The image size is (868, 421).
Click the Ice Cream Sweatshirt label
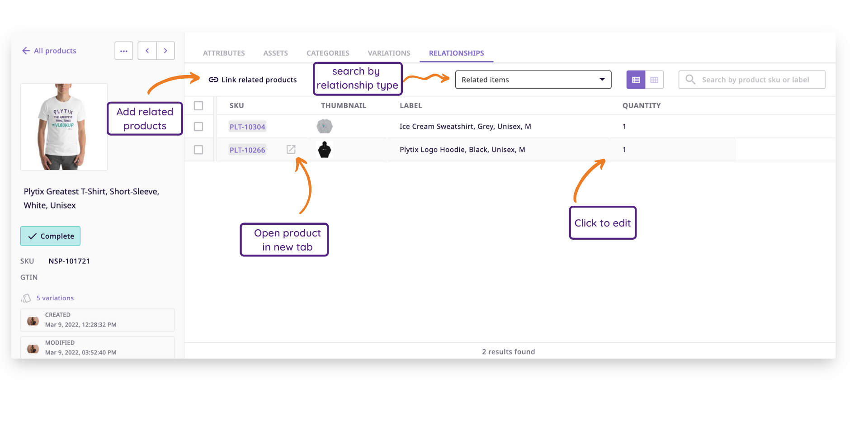click(465, 127)
